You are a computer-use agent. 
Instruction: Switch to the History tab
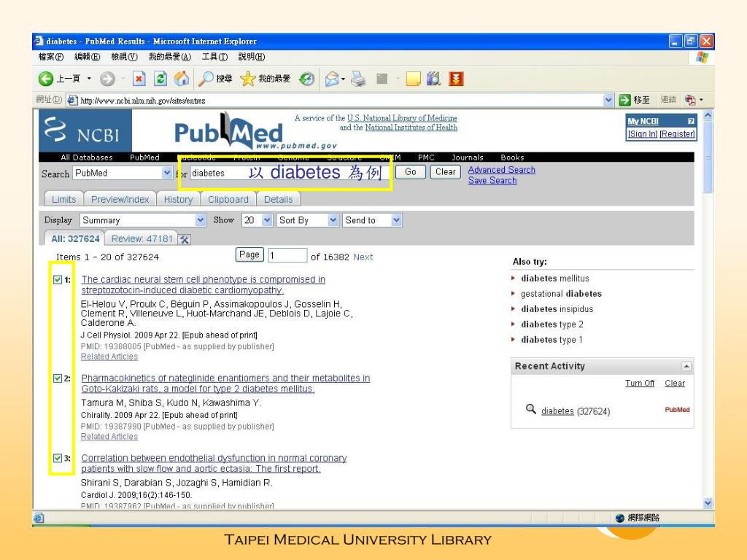(178, 199)
